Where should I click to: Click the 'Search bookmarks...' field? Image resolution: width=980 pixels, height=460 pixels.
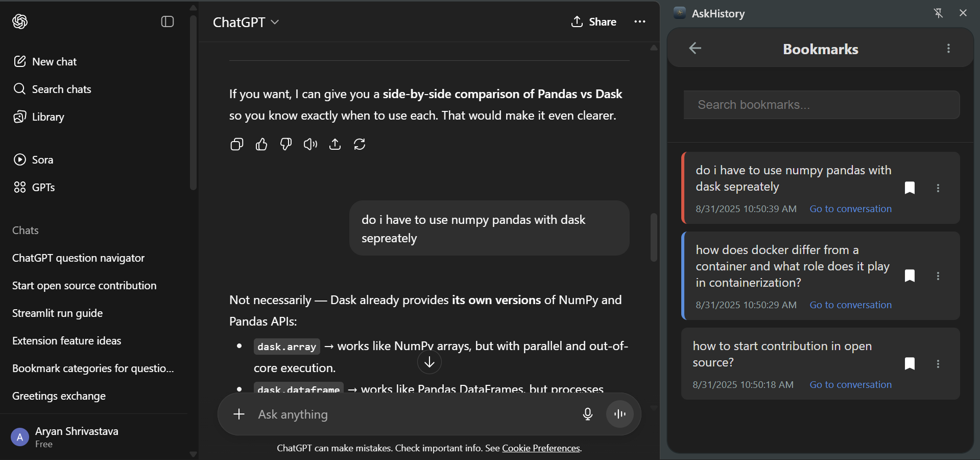pos(822,105)
